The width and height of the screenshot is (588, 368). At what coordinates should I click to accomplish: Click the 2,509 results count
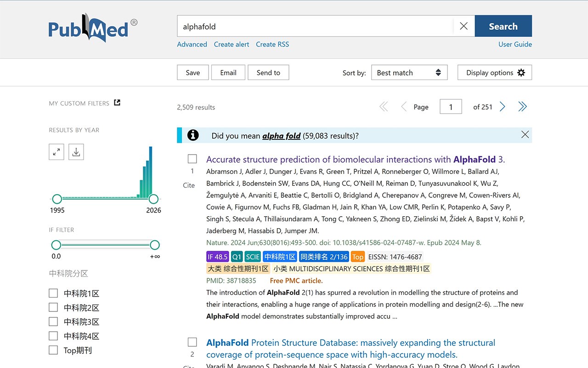click(x=196, y=107)
